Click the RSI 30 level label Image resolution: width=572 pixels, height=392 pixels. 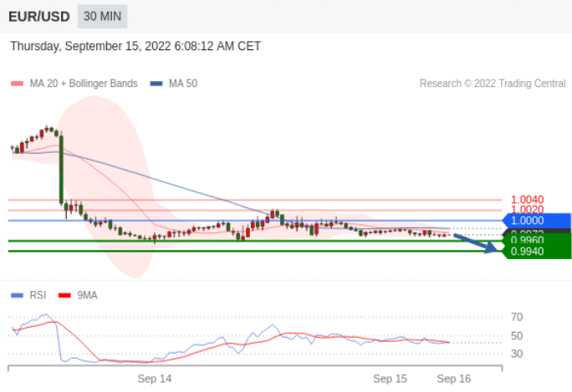pyautogui.click(x=517, y=354)
